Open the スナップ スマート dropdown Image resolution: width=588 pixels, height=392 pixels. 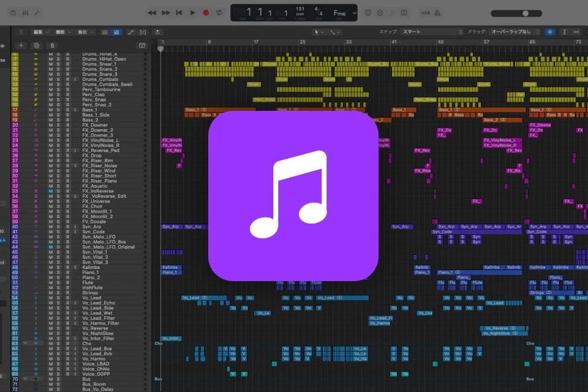[432, 32]
